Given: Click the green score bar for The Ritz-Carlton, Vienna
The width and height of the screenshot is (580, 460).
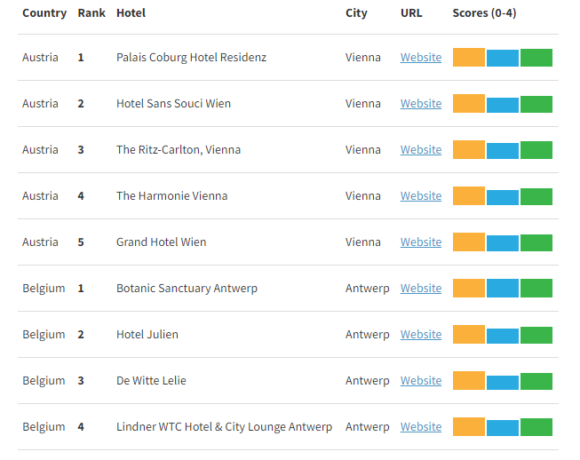Looking at the screenshot, I should click(536, 150).
